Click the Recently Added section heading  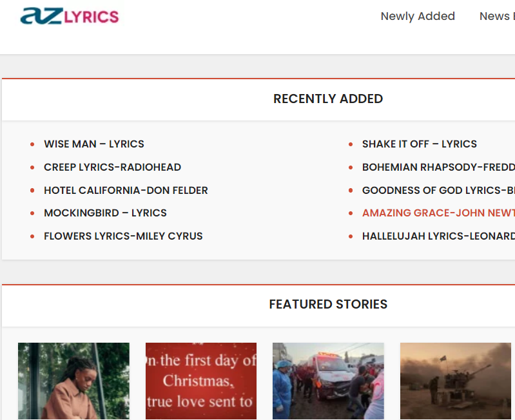[x=328, y=99]
